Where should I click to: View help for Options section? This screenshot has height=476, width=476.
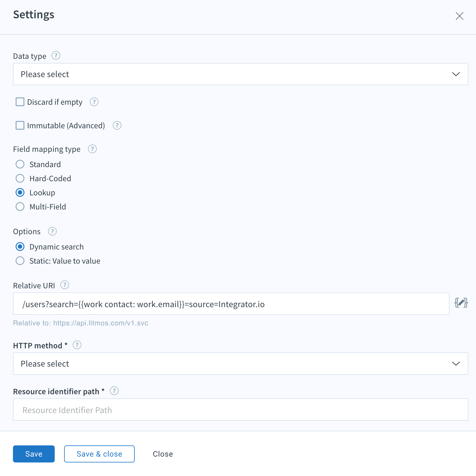coord(52,231)
